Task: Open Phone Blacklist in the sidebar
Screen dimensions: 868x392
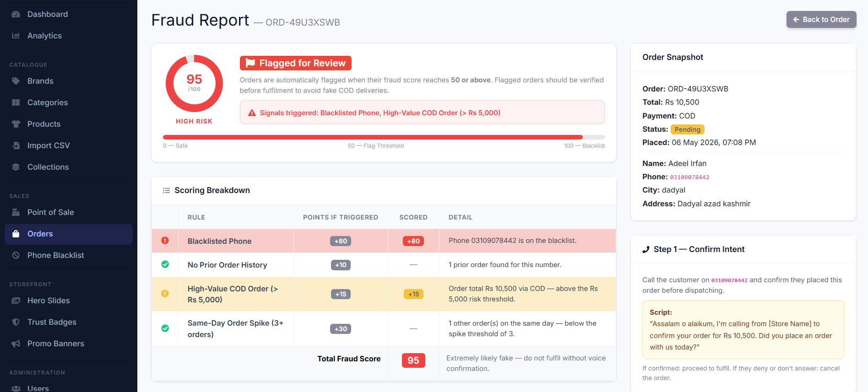Action: (x=69, y=255)
